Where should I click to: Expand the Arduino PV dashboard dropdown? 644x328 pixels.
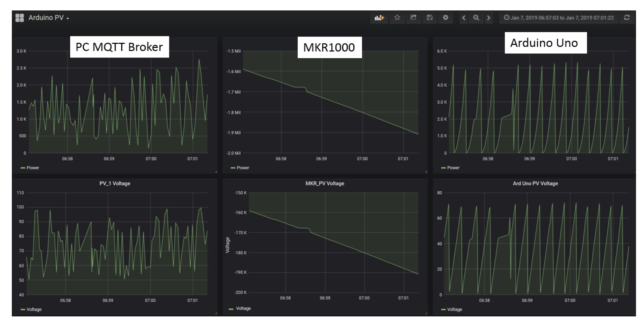coord(49,18)
